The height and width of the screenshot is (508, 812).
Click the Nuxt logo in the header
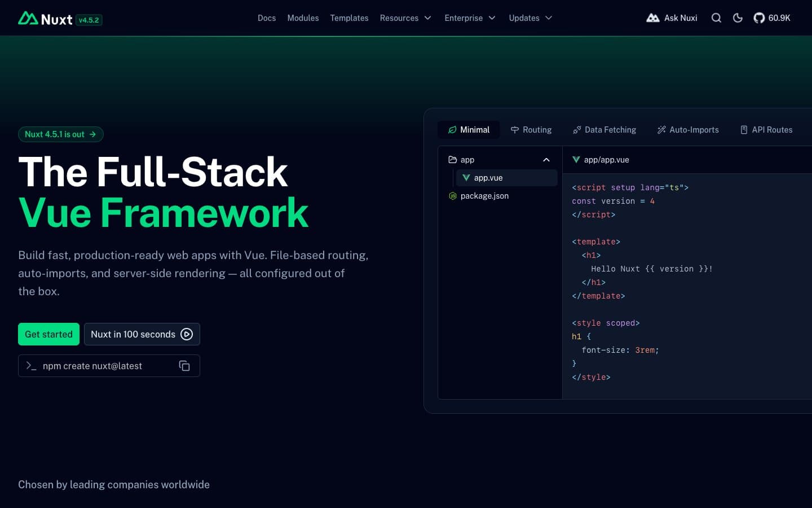click(45, 19)
